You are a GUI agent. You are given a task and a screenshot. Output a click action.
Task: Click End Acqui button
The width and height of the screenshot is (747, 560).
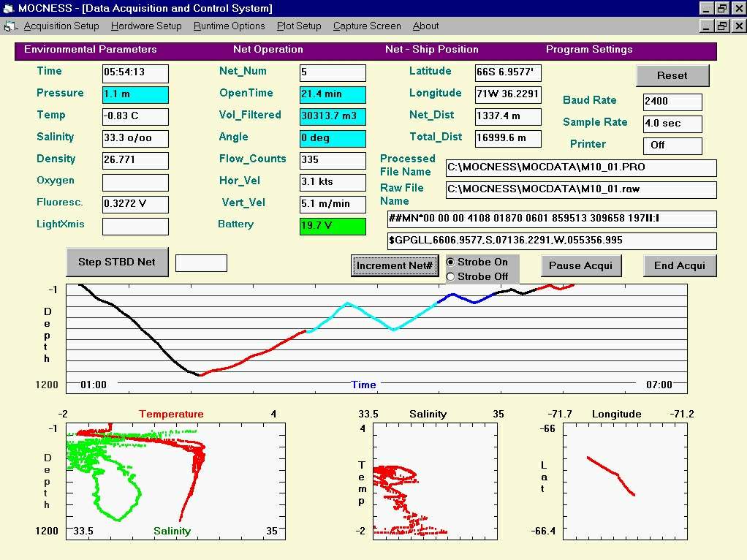coord(680,265)
